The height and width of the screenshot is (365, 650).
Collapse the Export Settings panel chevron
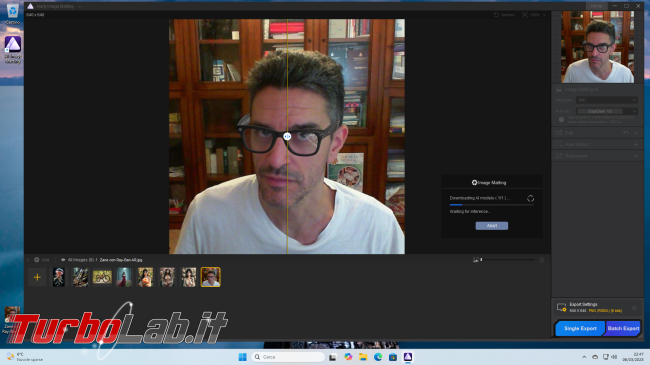point(634,308)
